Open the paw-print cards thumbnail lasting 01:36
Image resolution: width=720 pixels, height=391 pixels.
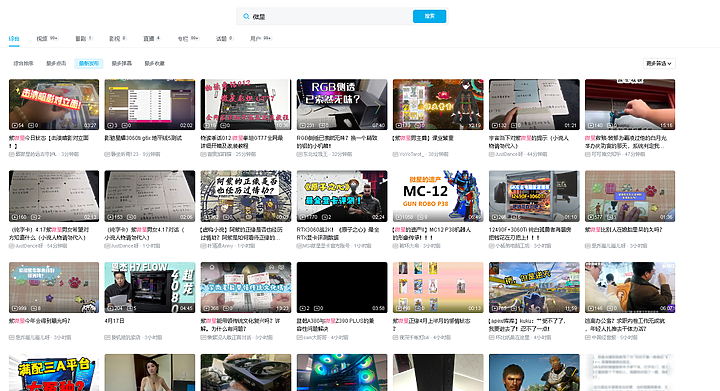pyautogui.click(x=630, y=196)
